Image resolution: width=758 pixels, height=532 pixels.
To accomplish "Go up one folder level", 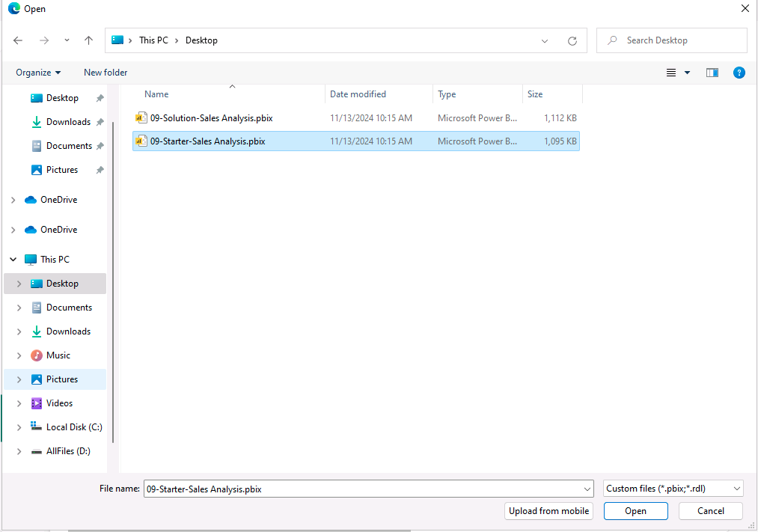I will pyautogui.click(x=88, y=40).
